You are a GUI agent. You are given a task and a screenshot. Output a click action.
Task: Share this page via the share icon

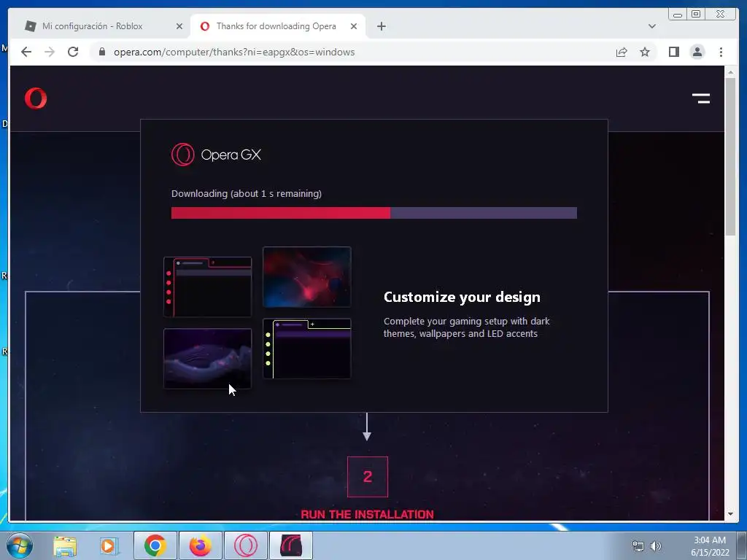[622, 52]
